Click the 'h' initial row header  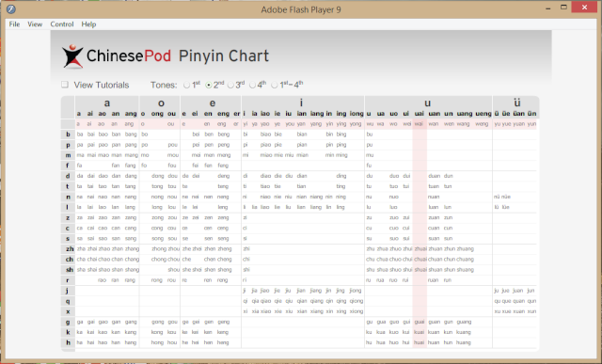(x=68, y=342)
